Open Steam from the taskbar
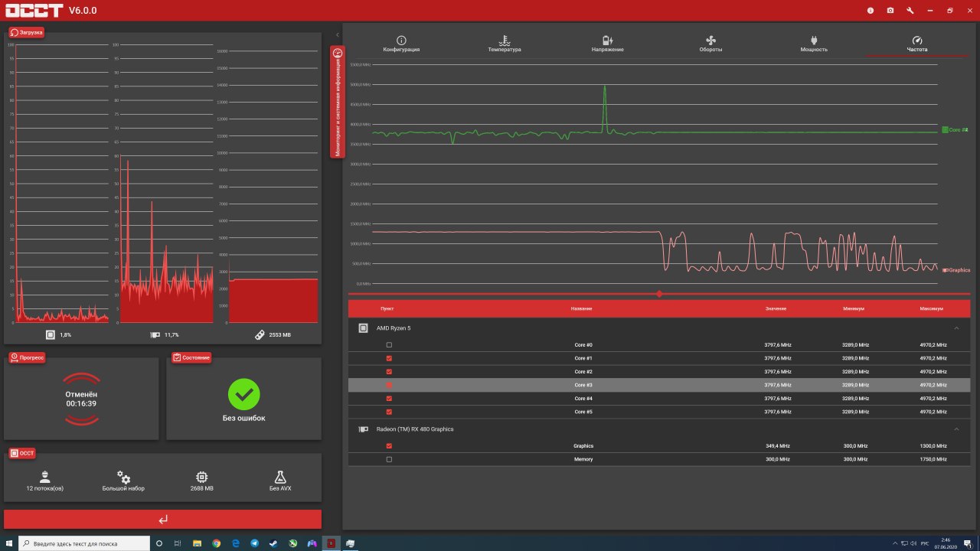Image resolution: width=980 pixels, height=551 pixels. tap(274, 543)
